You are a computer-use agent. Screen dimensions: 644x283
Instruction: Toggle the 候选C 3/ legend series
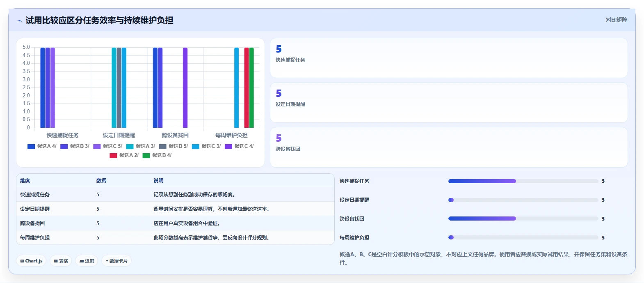coord(206,146)
